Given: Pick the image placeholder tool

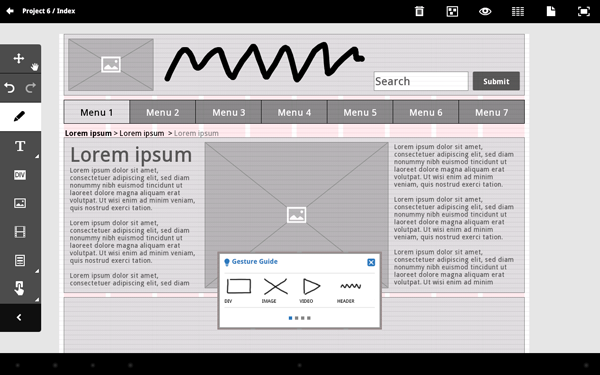Looking at the screenshot, I should (x=20, y=203).
